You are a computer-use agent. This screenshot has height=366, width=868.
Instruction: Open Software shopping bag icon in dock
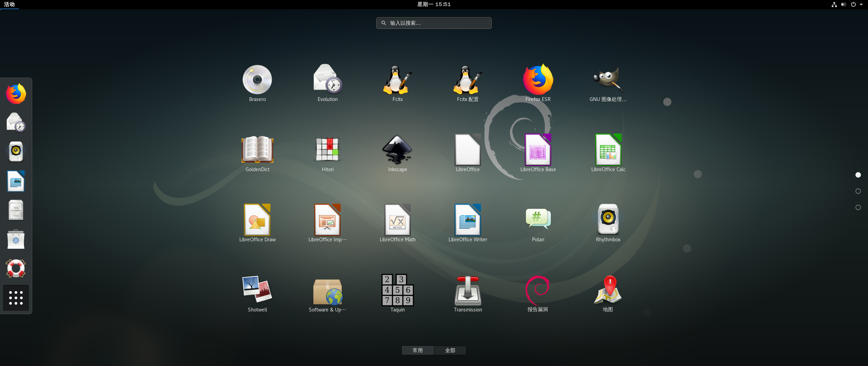tap(16, 239)
